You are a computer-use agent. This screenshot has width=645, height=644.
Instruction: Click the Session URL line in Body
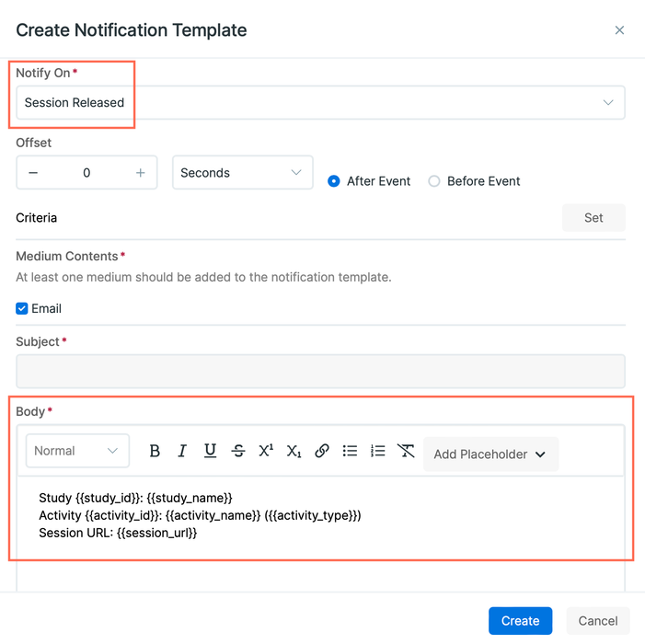click(x=118, y=533)
